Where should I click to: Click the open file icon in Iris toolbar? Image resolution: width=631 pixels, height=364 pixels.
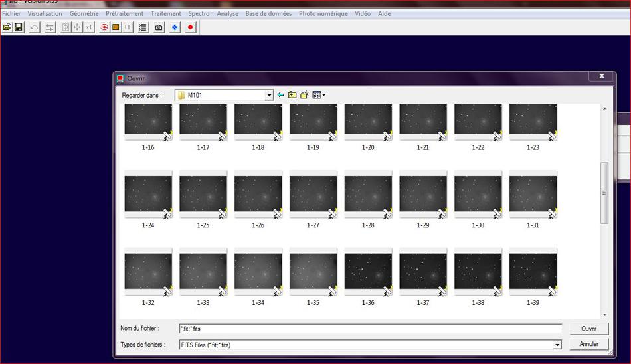tap(7, 27)
